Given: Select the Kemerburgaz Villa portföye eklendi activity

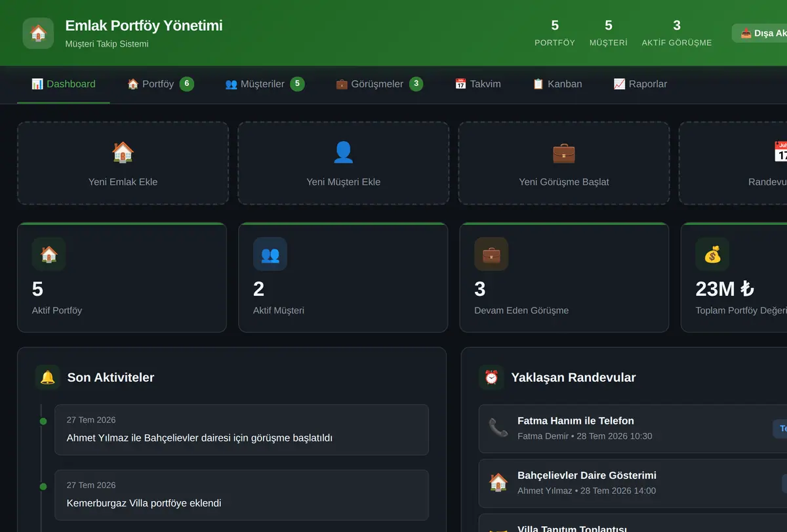Looking at the screenshot, I should coord(241,495).
